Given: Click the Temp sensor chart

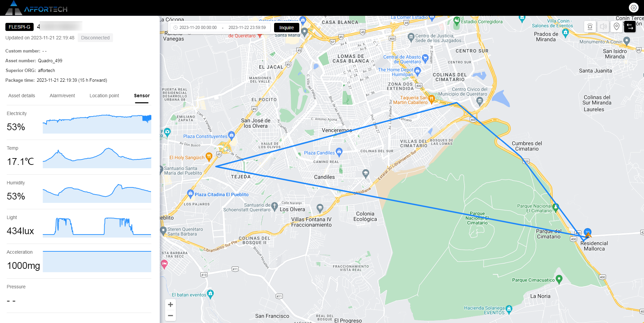Looking at the screenshot, I should pos(97,157).
